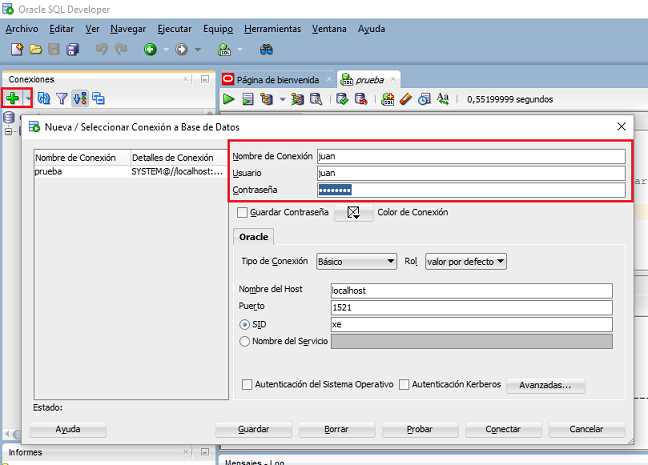Click the Probar button
The height and width of the screenshot is (465, 648).
[419, 429]
